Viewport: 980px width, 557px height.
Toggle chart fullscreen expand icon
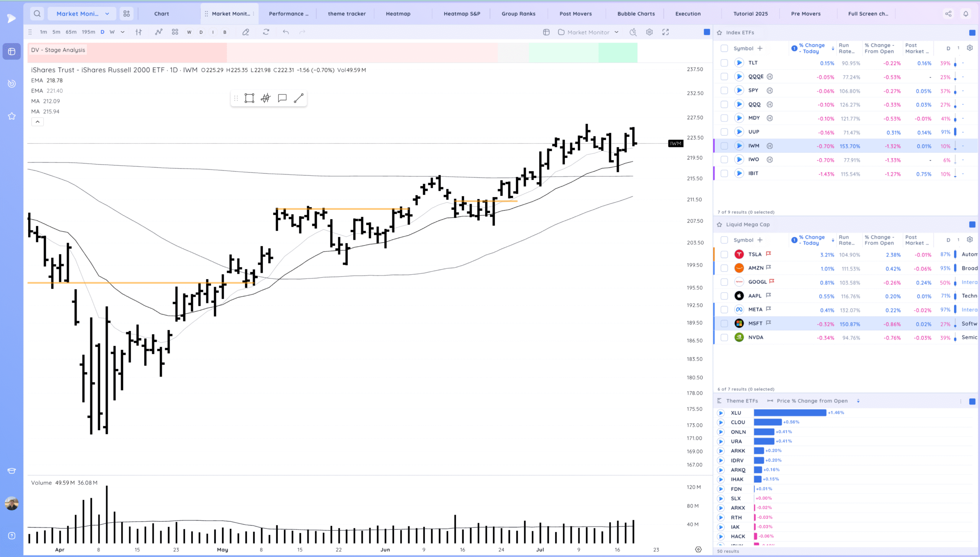pos(666,32)
